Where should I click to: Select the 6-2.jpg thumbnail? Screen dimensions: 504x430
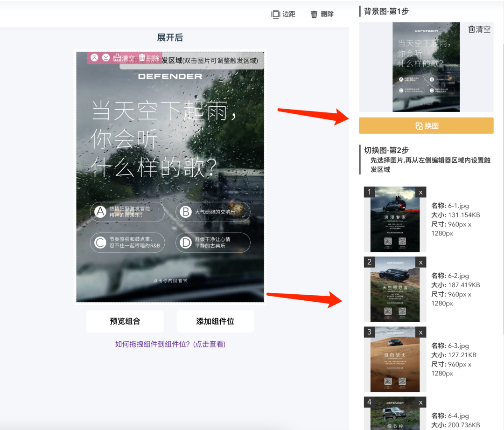coord(395,289)
